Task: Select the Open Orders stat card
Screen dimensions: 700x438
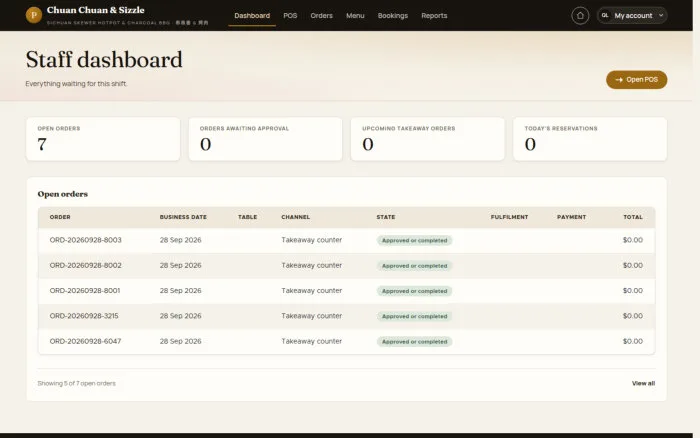Action: tap(103, 139)
